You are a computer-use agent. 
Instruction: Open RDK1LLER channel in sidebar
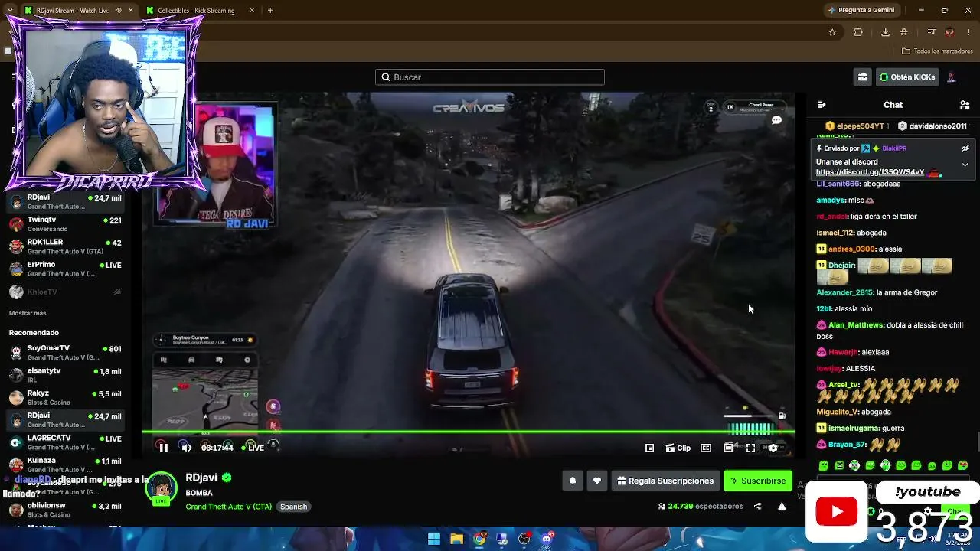tap(65, 246)
